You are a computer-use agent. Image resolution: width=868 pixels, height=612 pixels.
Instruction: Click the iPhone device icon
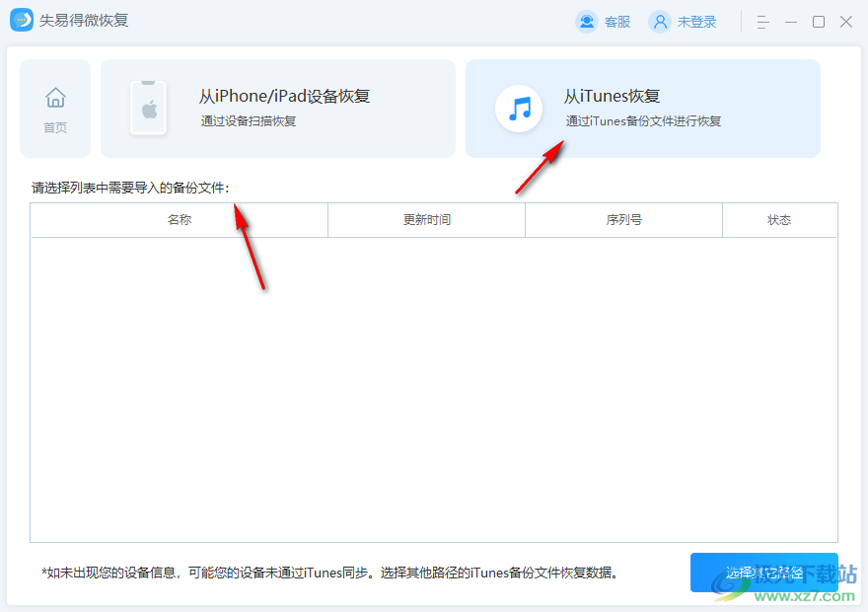pyautogui.click(x=148, y=108)
